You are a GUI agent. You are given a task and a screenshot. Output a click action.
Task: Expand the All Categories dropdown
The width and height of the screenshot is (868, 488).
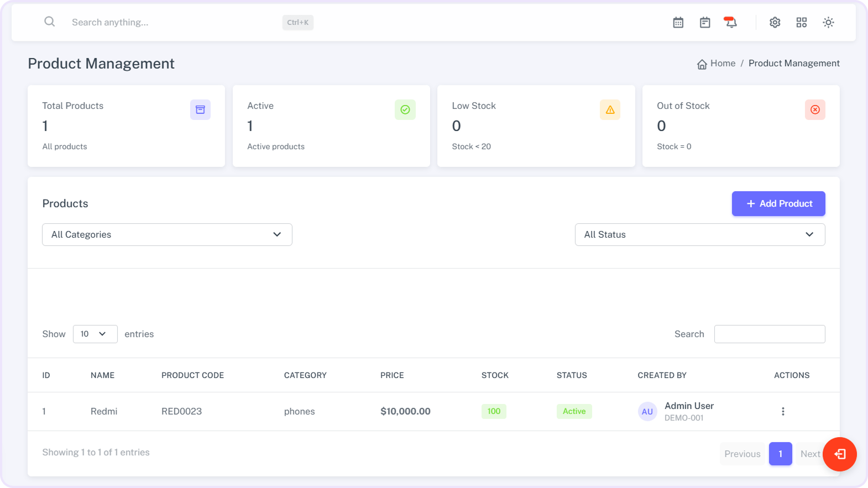(x=167, y=234)
